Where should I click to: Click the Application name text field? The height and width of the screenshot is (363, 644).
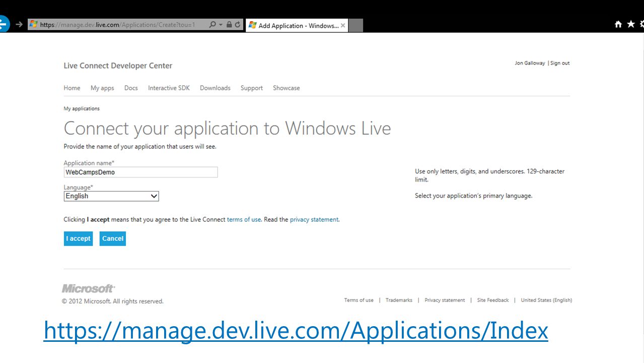click(x=140, y=172)
